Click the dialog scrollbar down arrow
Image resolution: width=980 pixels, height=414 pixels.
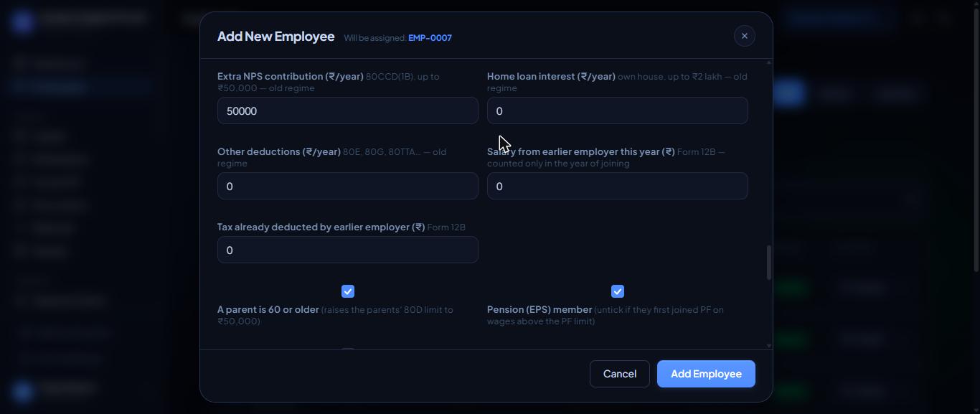click(x=769, y=346)
